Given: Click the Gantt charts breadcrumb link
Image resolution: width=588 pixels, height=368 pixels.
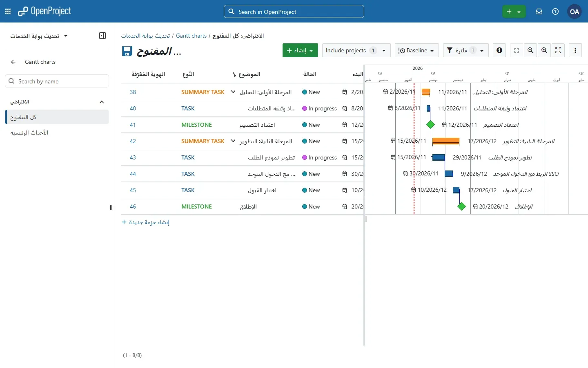Looking at the screenshot, I should pos(192,36).
